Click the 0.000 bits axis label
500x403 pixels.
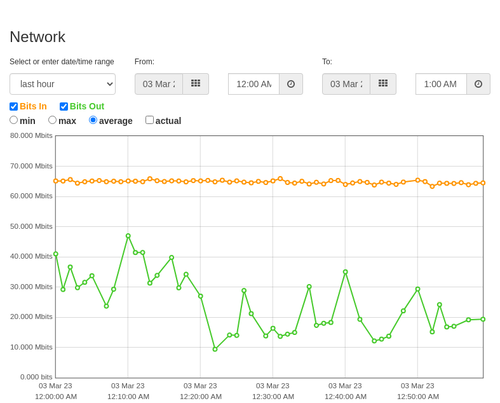click(x=36, y=377)
